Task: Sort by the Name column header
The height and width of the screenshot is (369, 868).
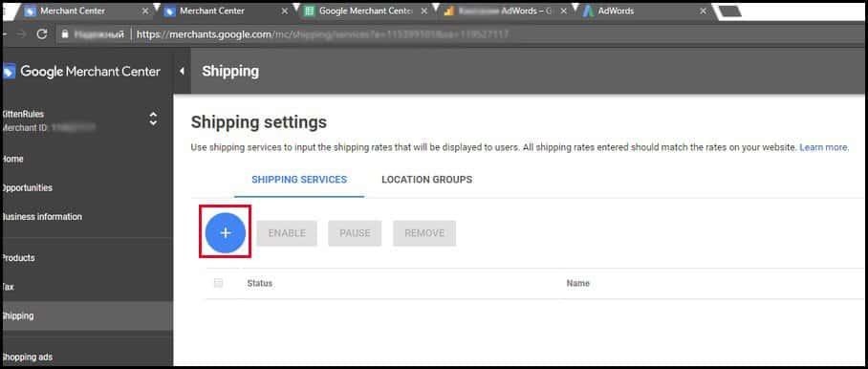Action: click(x=578, y=283)
